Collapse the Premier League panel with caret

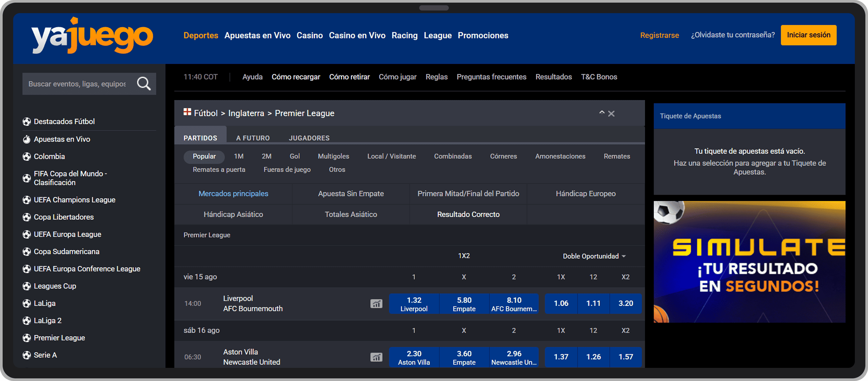[x=601, y=113]
